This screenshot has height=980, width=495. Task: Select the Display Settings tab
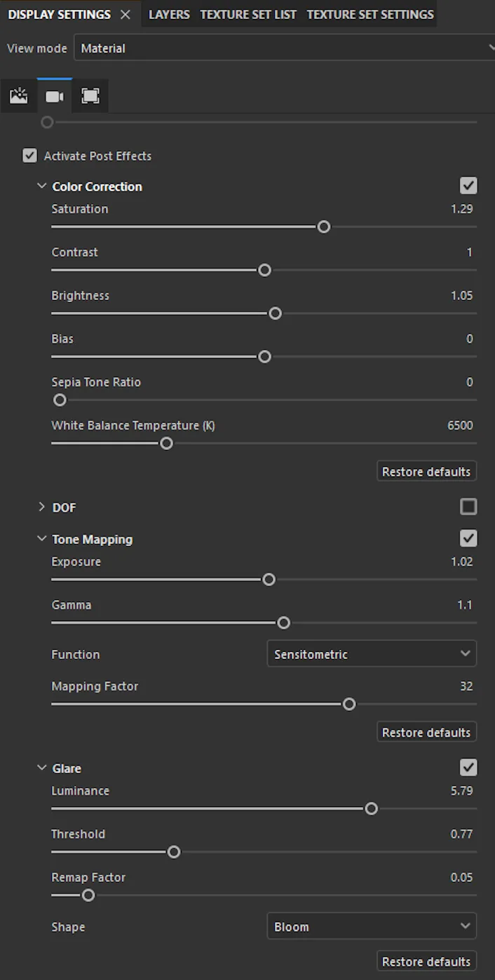pyautogui.click(x=60, y=14)
